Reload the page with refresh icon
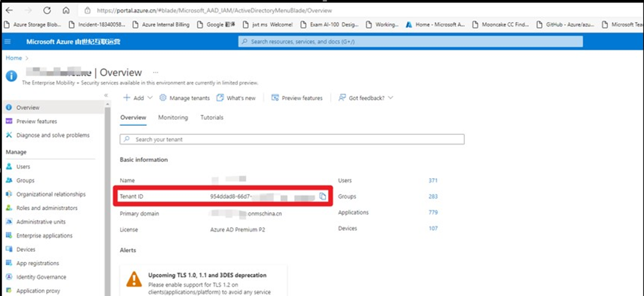The height and width of the screenshot is (296, 644). (x=47, y=10)
